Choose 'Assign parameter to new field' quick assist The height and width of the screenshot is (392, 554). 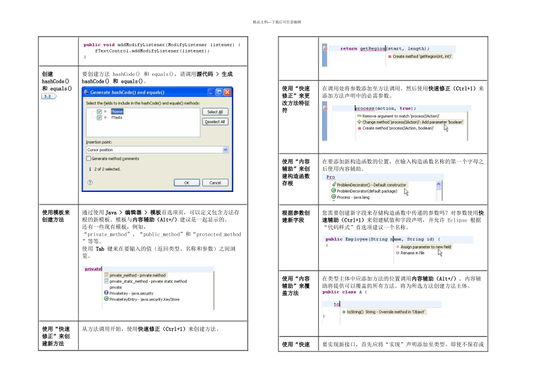coord(425,247)
